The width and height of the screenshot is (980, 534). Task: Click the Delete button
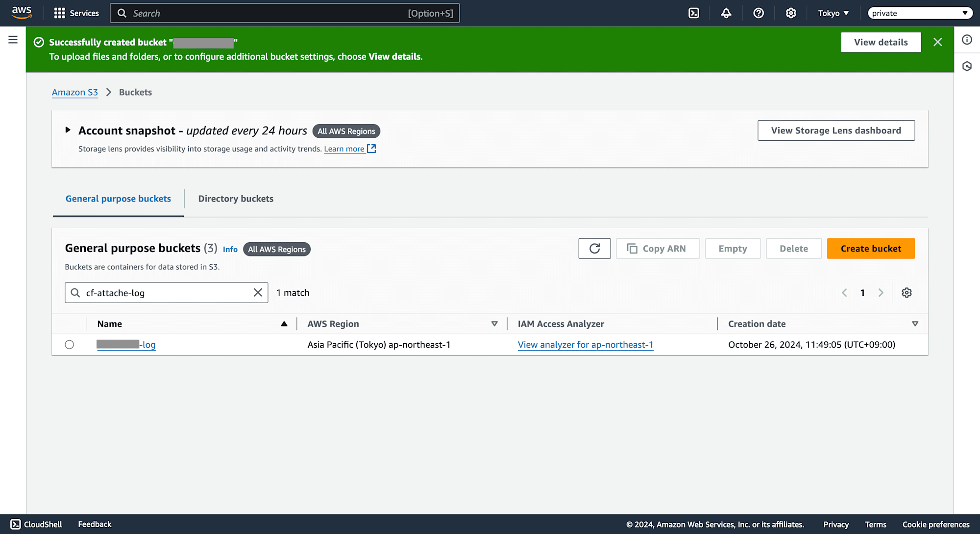[794, 249]
